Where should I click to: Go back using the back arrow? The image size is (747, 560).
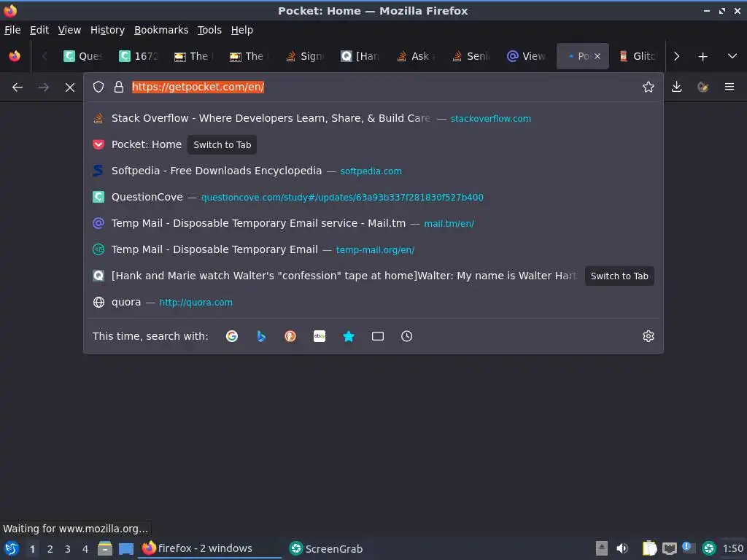coord(18,87)
